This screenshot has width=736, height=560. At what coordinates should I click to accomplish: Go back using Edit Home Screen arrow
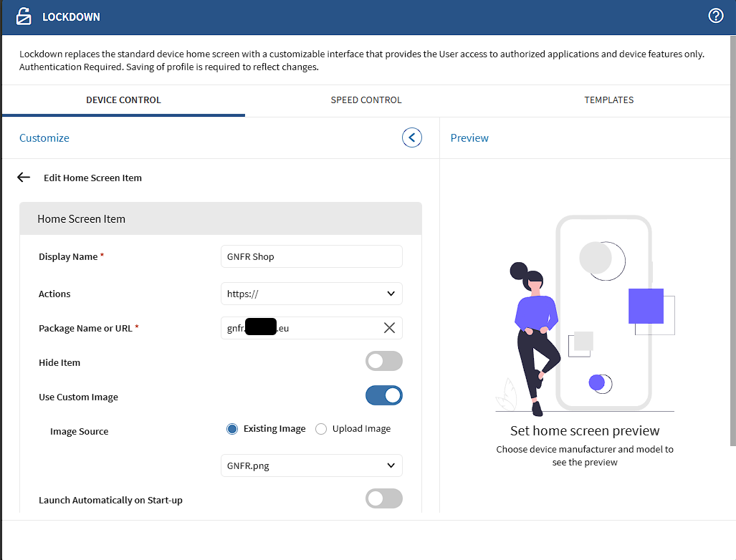(24, 178)
